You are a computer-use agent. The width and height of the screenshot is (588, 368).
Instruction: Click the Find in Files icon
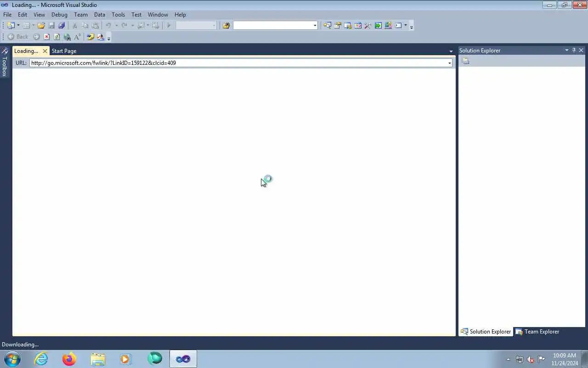[x=226, y=26]
